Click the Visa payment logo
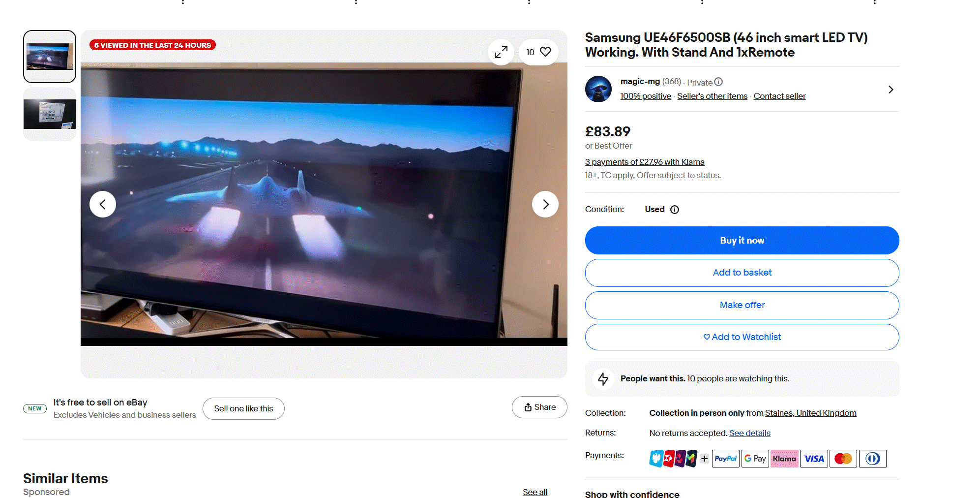 tap(814, 459)
